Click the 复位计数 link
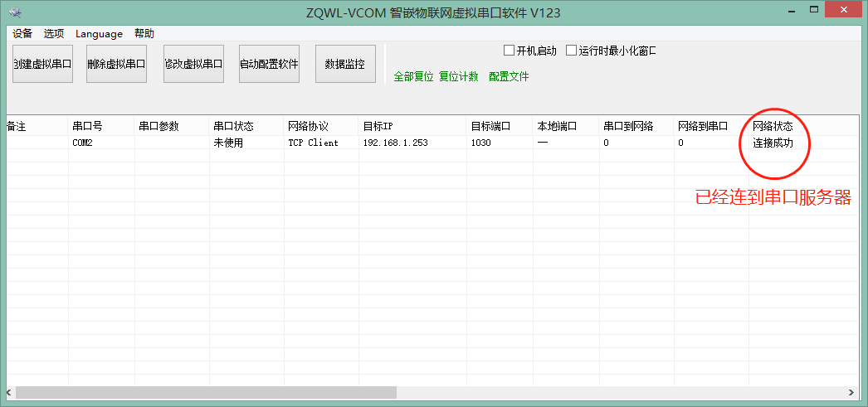Viewport: 868px width, 407px height. [x=459, y=77]
